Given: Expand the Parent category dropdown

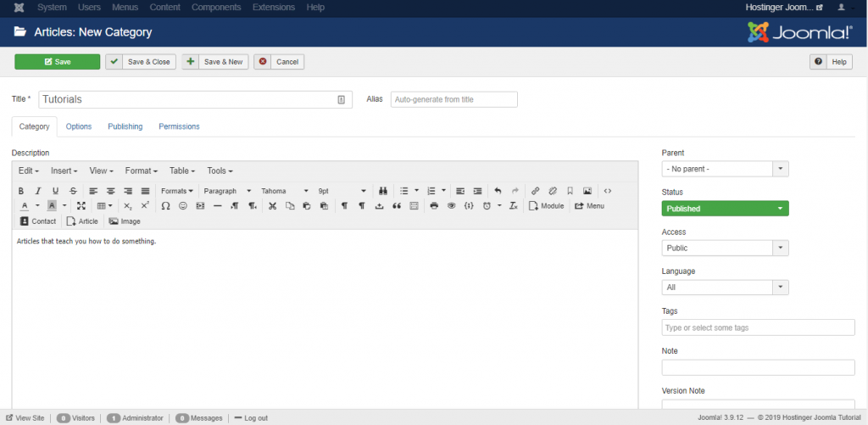Looking at the screenshot, I should tap(725, 169).
